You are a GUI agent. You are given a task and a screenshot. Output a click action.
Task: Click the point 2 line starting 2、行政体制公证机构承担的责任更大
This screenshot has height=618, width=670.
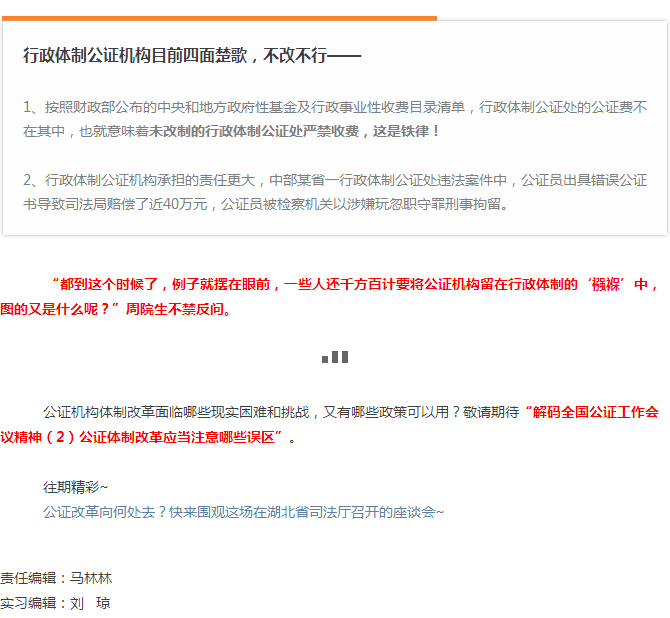point(335,180)
